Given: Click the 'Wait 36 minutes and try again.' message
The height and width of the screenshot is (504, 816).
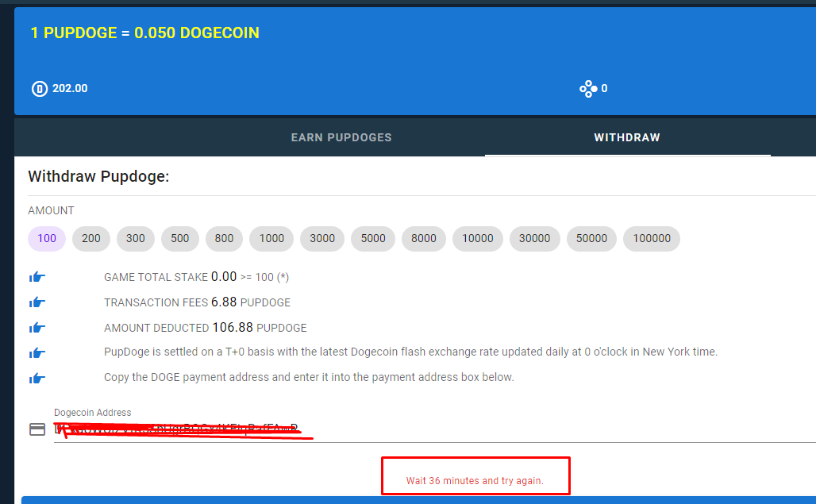Looking at the screenshot, I should [x=475, y=481].
